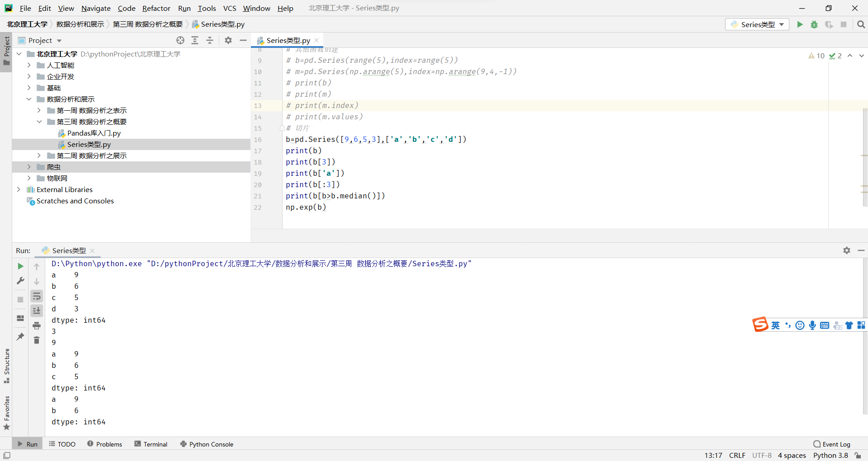The image size is (868, 461).
Task: Switch to the Python Console tab
Action: click(206, 444)
